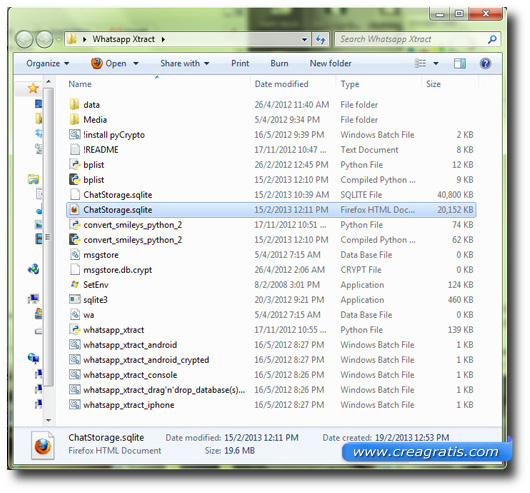The image size is (530, 493).
Task: Open recent pages dropdown beside Forward button
Action: coord(58,40)
